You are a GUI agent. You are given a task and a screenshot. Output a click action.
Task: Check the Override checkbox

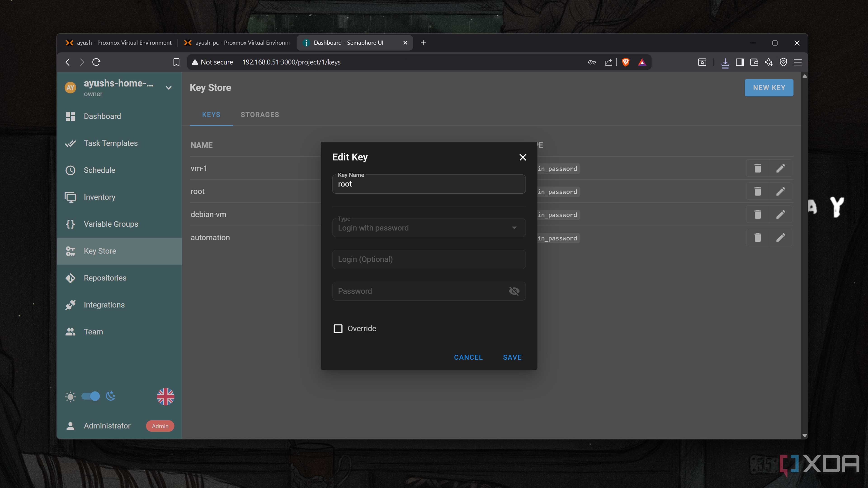(x=338, y=328)
